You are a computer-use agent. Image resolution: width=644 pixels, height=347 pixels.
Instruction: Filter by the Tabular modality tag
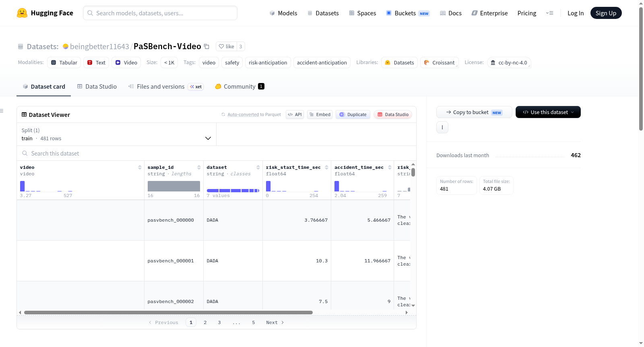coord(64,62)
